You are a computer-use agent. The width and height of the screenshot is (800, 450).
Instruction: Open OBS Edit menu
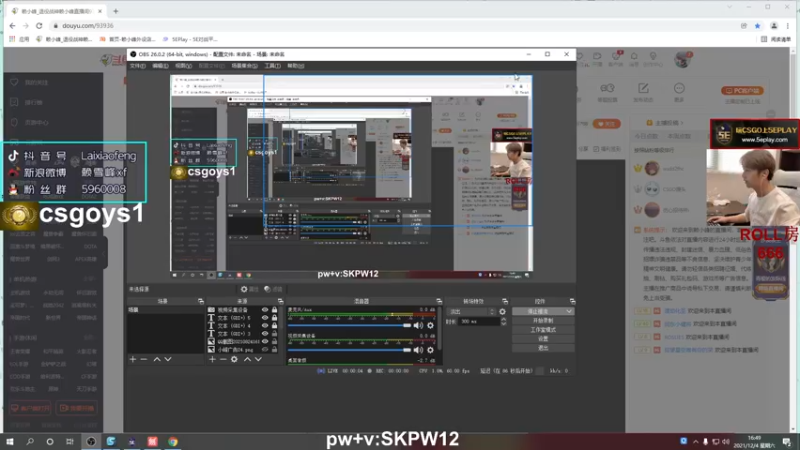[160, 66]
